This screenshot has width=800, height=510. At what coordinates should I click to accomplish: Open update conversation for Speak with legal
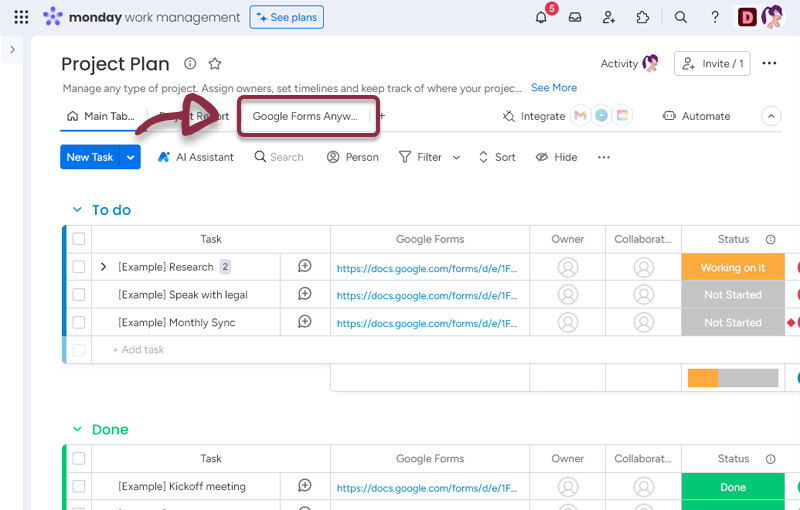pos(305,294)
